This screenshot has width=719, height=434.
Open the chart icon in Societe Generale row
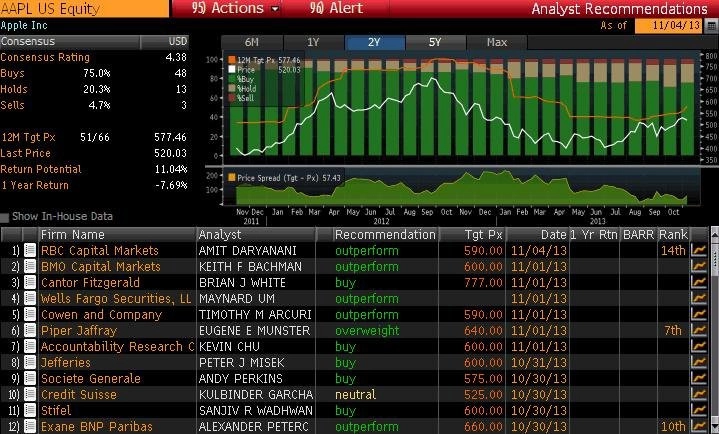tap(699, 379)
